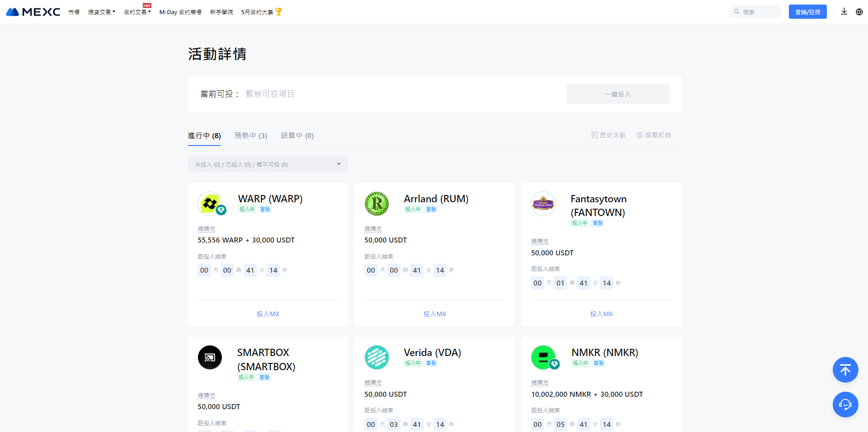This screenshot has width=868, height=432.
Task: Click the 活動詳情 page heading
Action: (217, 54)
